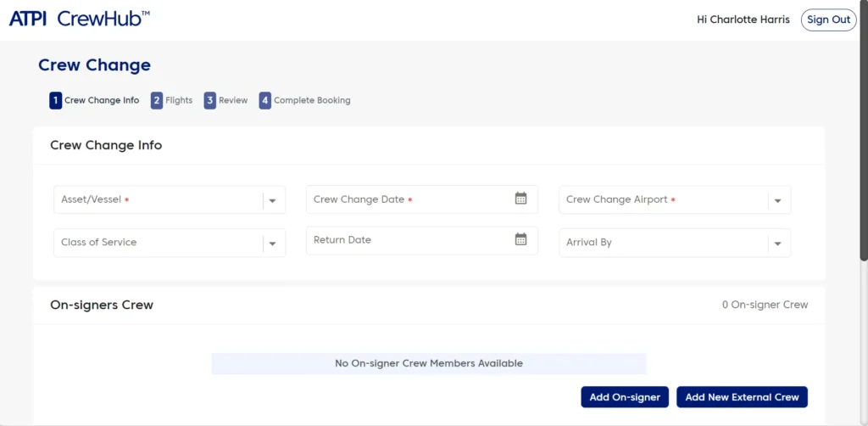The height and width of the screenshot is (426, 868).
Task: Click the ATPI CrewHub logo
Action: [x=79, y=19]
